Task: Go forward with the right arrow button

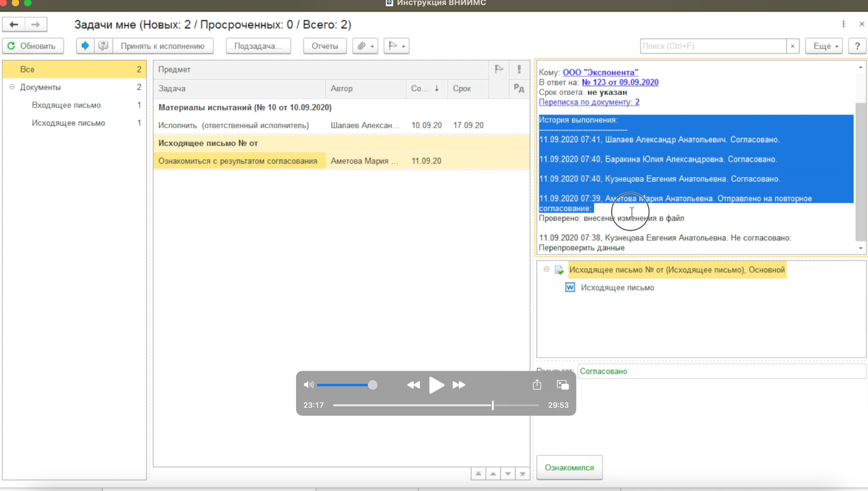Action: [36, 25]
